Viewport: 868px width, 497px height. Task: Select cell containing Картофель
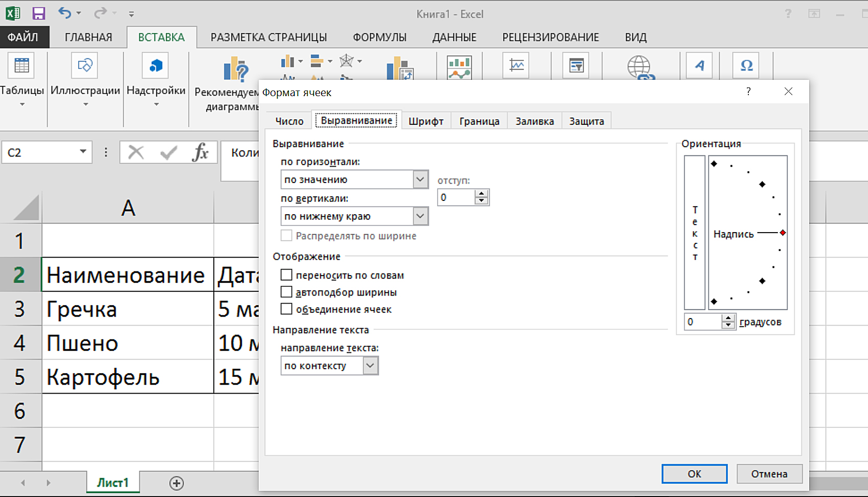click(x=128, y=377)
